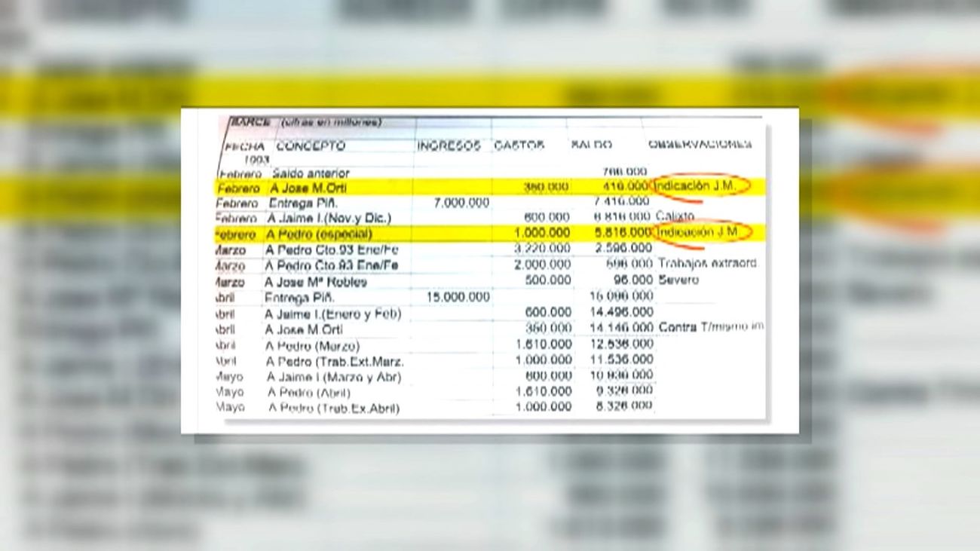Click the 15.000.000 income amount
The image size is (980, 551).
[458, 297]
